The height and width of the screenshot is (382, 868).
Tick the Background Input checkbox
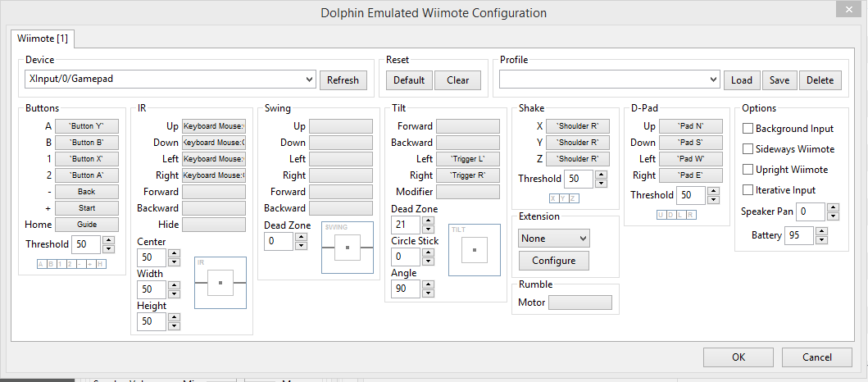pyautogui.click(x=748, y=129)
